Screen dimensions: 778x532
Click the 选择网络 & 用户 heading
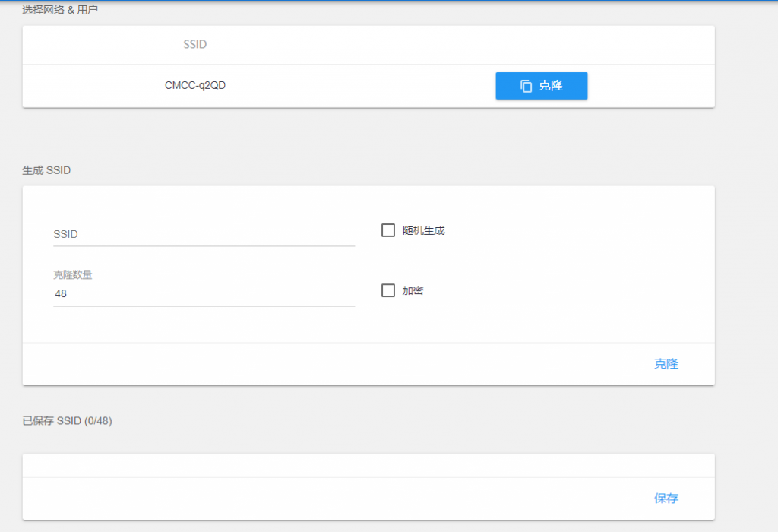(x=60, y=10)
